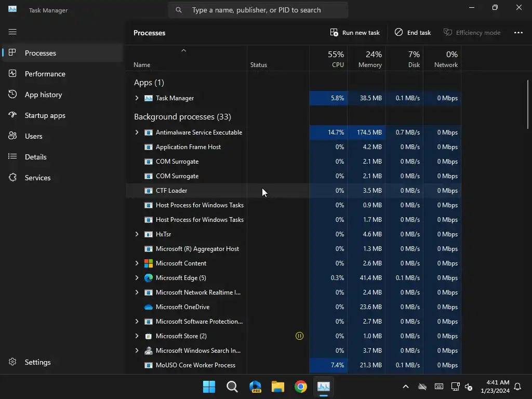The height and width of the screenshot is (399, 532).
Task: Select the MoUSO Core Worker Process
Action: (x=195, y=365)
